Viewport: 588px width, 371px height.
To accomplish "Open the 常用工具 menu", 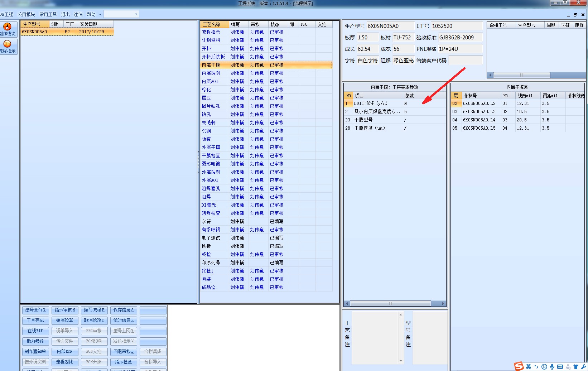I will (x=48, y=14).
